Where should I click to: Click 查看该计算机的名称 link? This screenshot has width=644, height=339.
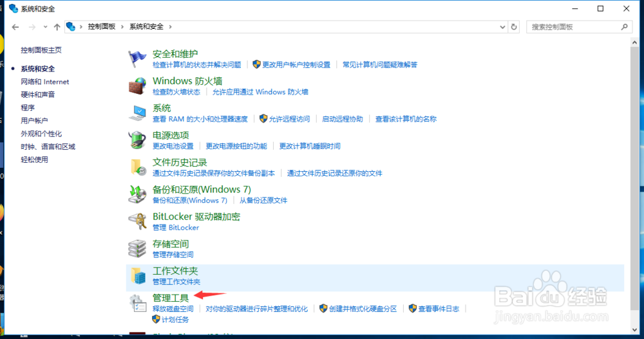[x=406, y=119]
